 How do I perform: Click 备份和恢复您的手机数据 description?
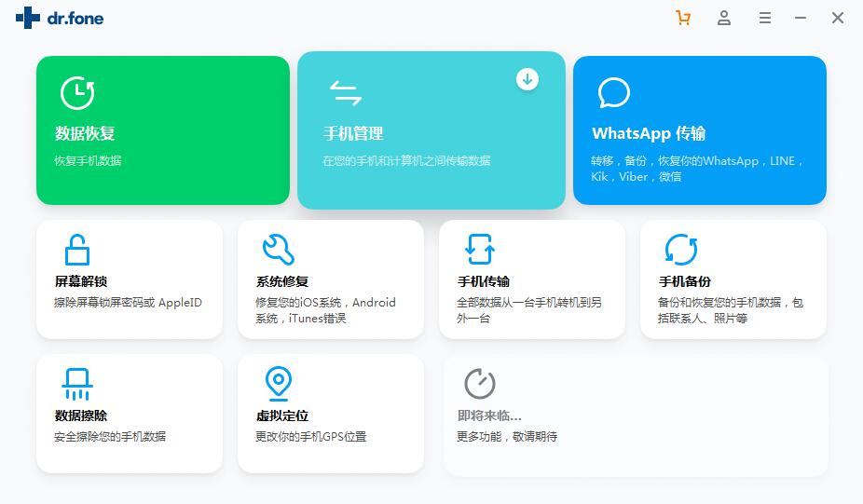point(731,310)
